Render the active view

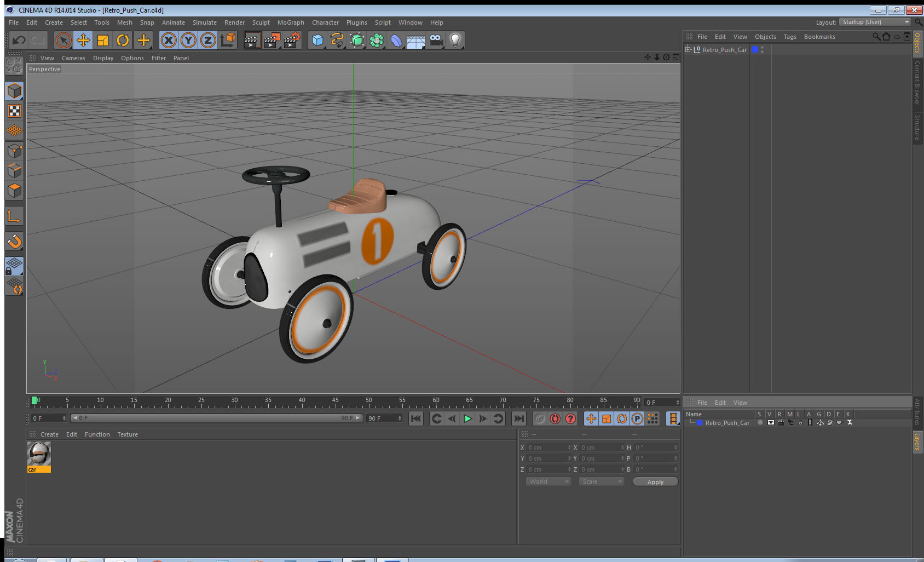coord(252,40)
